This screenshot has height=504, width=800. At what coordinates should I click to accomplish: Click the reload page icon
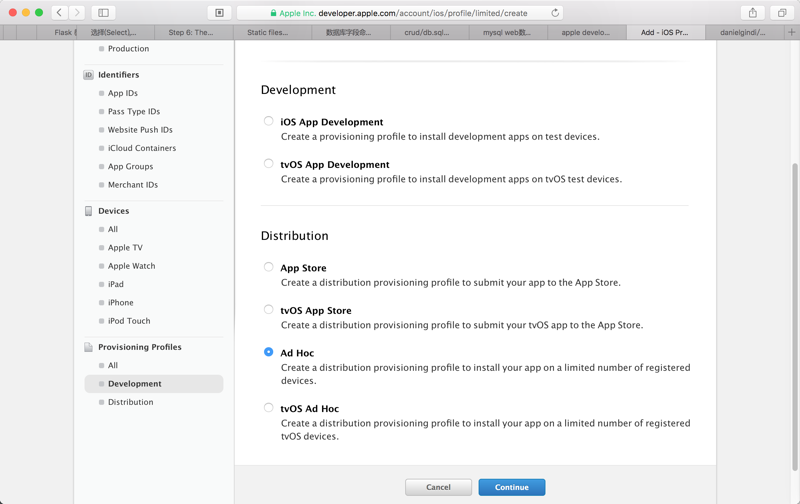[x=555, y=13]
